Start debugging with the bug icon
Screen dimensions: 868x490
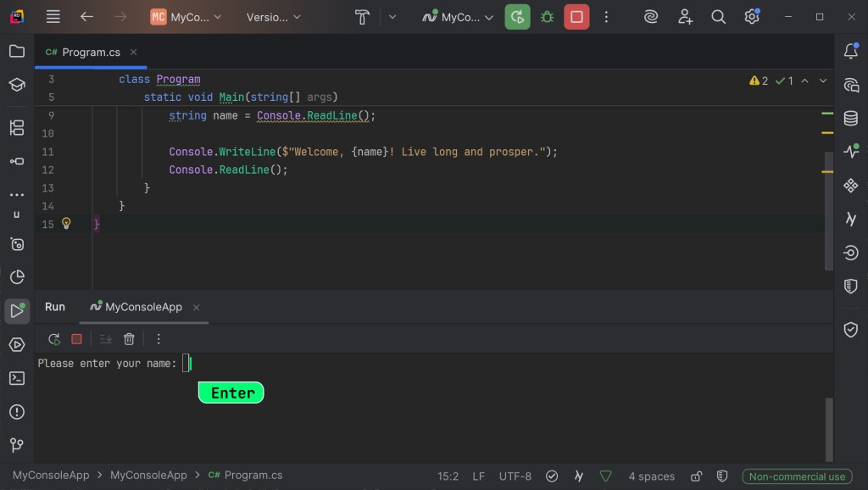[547, 17]
